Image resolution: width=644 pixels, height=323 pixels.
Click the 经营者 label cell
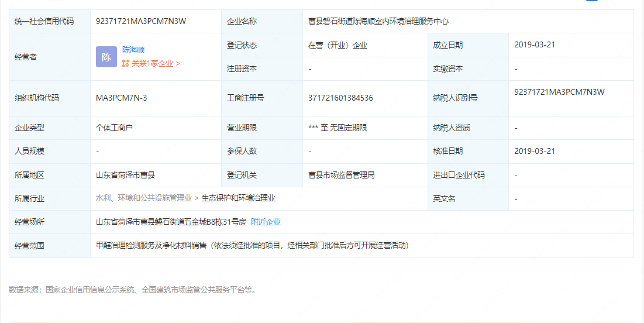pos(50,57)
